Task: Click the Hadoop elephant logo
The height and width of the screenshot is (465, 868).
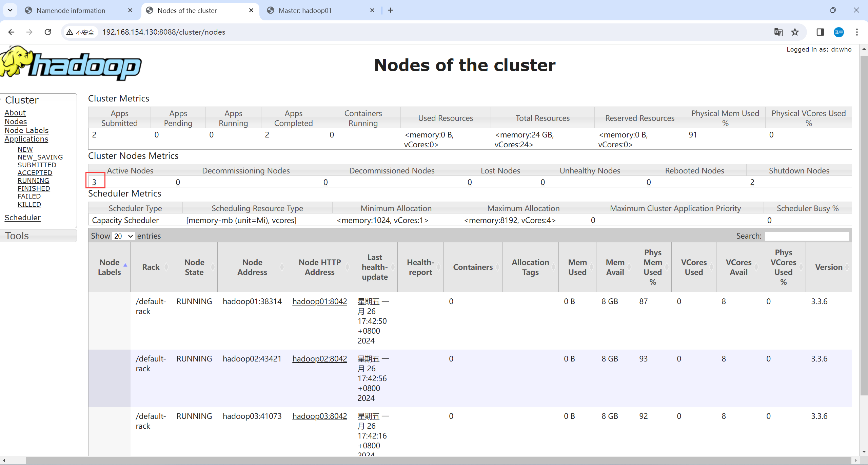Action: tap(71, 63)
